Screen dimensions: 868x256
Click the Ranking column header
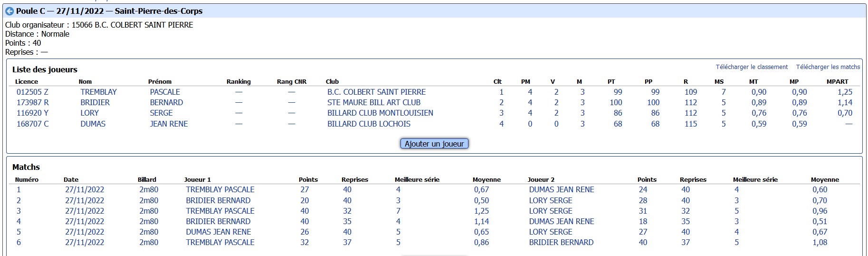pyautogui.click(x=238, y=81)
